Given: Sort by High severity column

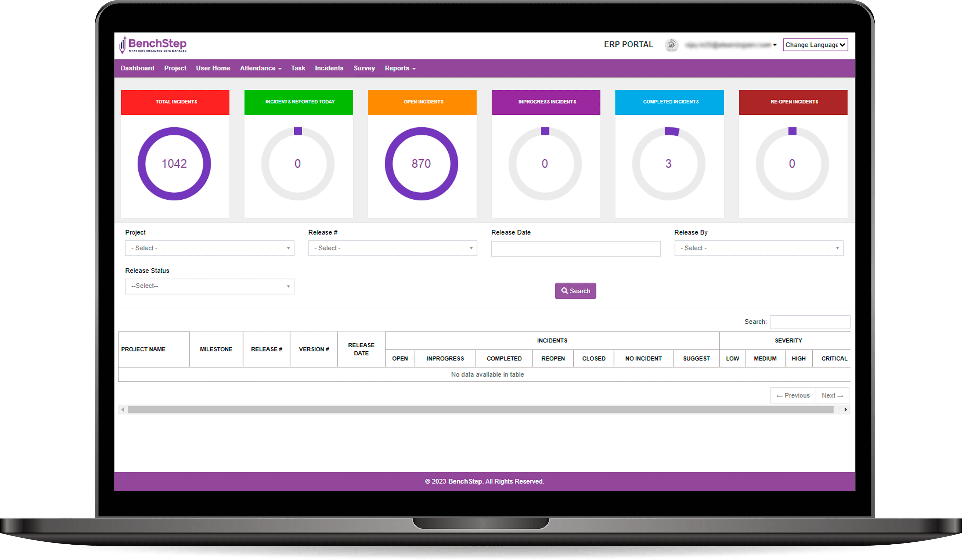Looking at the screenshot, I should [x=799, y=358].
